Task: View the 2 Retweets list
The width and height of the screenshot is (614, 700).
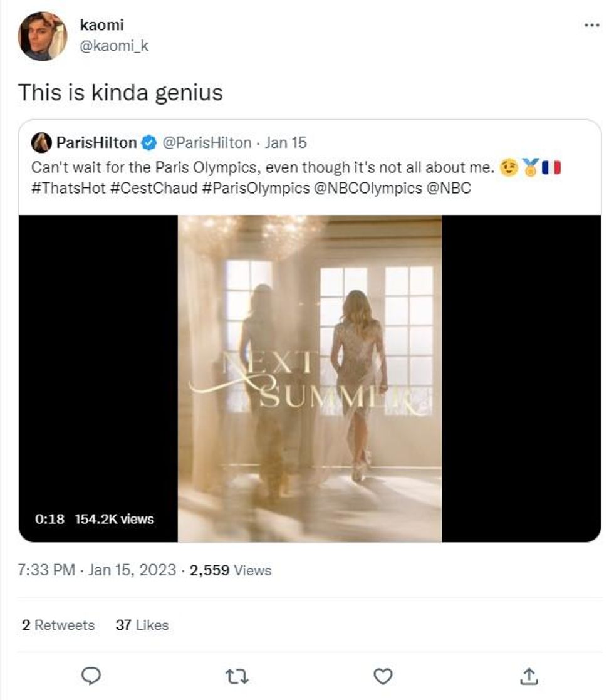Action: point(58,625)
